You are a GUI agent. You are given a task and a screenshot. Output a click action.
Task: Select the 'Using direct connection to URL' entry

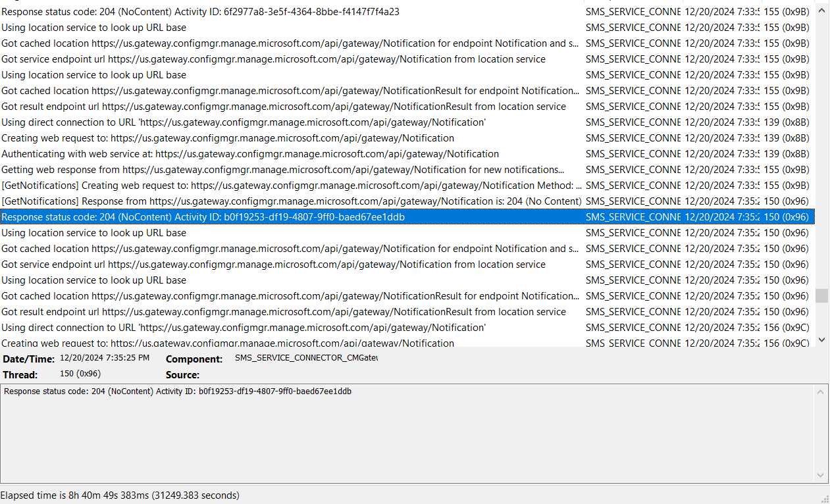[244, 122]
